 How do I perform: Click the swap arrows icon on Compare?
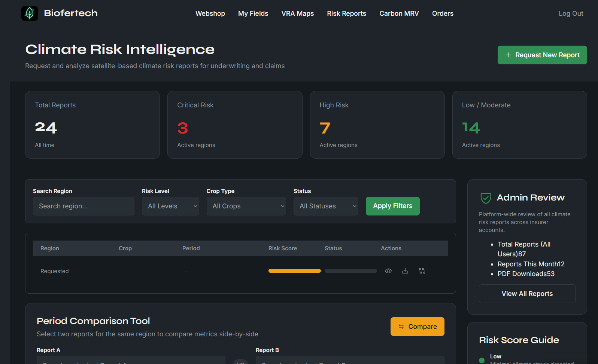pyautogui.click(x=401, y=327)
